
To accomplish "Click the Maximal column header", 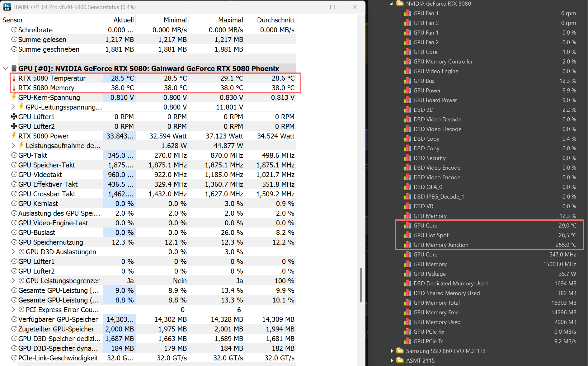I will 230,20.
